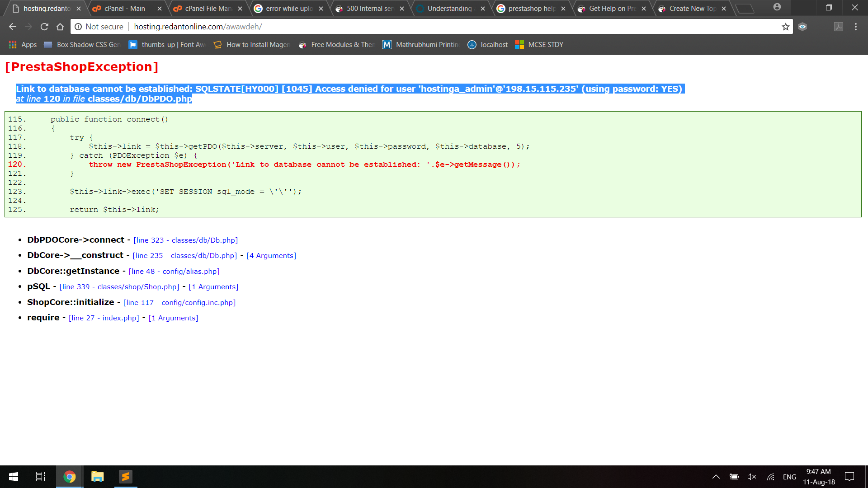Expand the 4 Arguments for DbCore construct
This screenshot has width=868, height=488.
point(271,256)
